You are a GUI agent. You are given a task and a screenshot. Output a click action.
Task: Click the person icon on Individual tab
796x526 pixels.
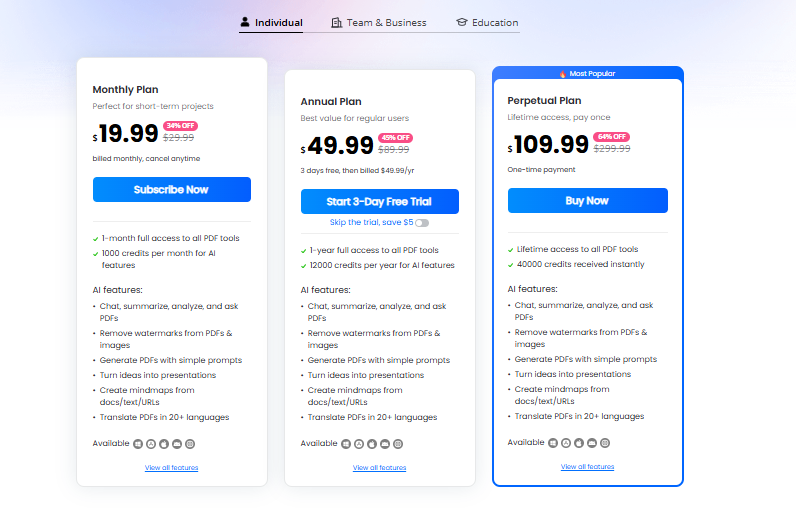click(x=245, y=22)
